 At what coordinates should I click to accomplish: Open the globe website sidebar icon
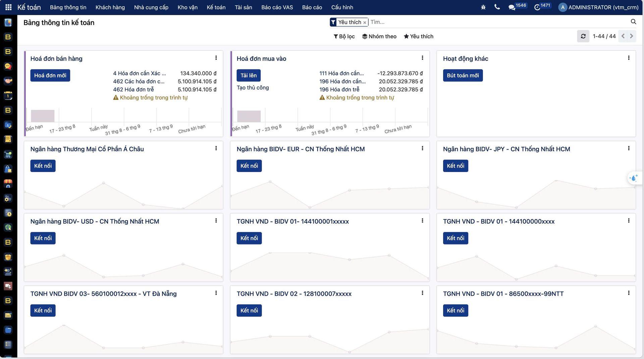8,227
